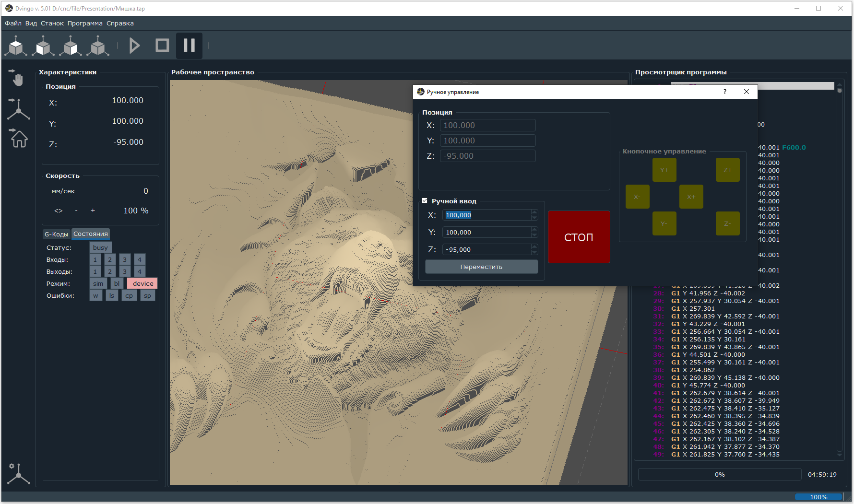Increase X value with spinner up arrow
Screen dimensions: 854x504
(x=534, y=212)
